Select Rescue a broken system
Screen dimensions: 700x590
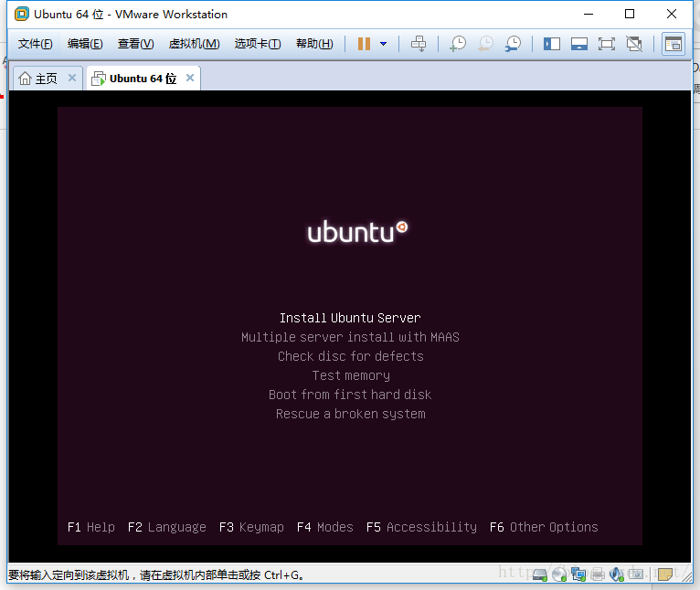[x=350, y=414]
